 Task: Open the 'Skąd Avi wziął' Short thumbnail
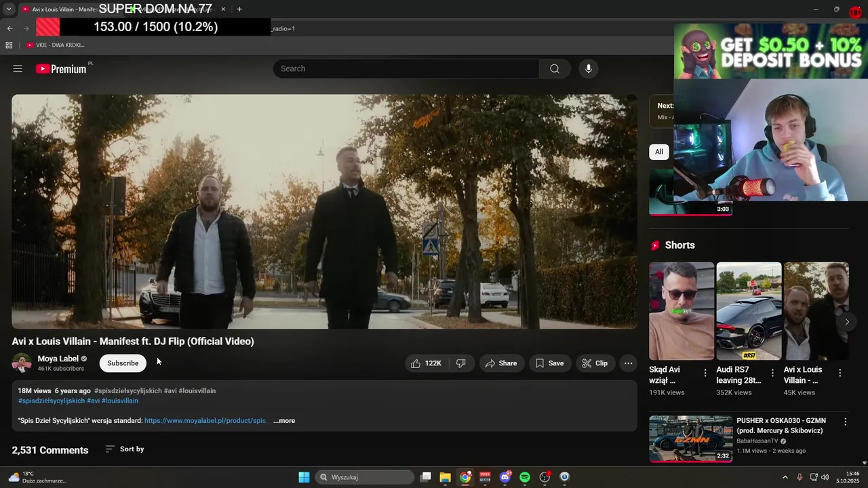point(682,311)
